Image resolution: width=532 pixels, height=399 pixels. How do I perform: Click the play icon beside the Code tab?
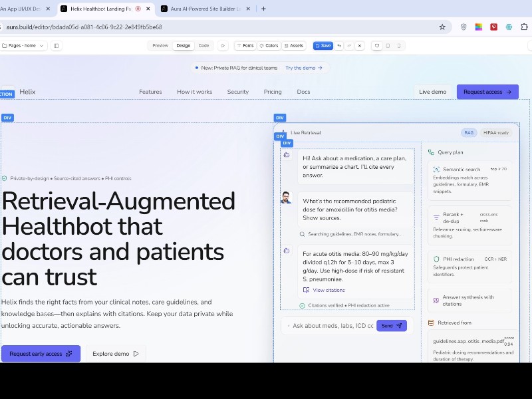pos(223,46)
